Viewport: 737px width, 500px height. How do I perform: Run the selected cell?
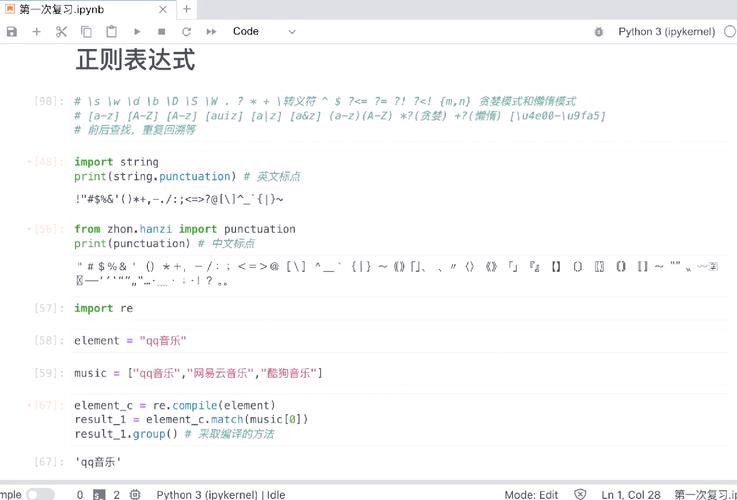(137, 31)
